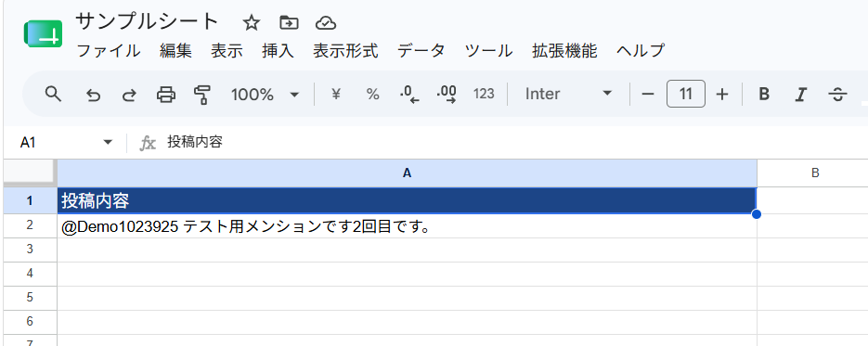This screenshot has height=346, width=868.
Task: Open the データ menu
Action: pos(421,51)
